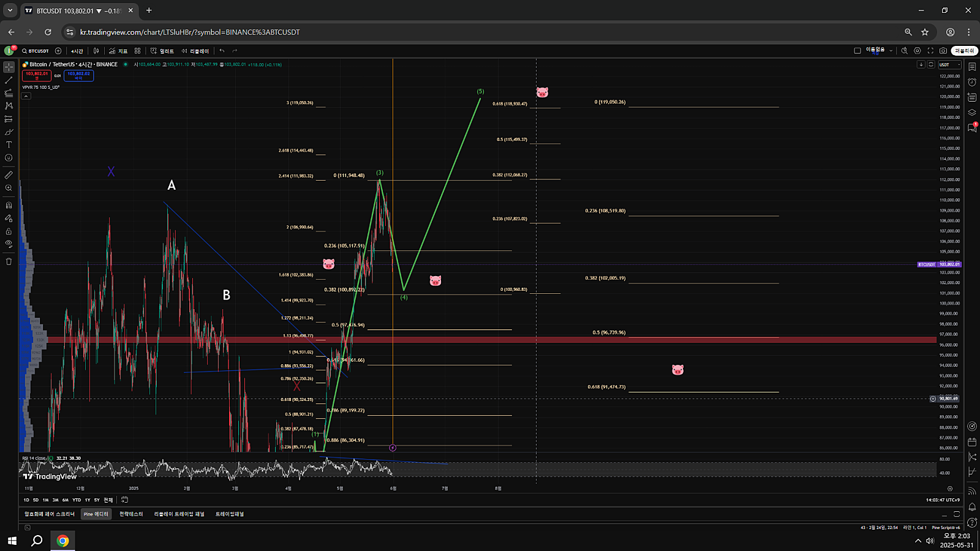Redo the chart action
980x551 pixels.
tap(235, 51)
